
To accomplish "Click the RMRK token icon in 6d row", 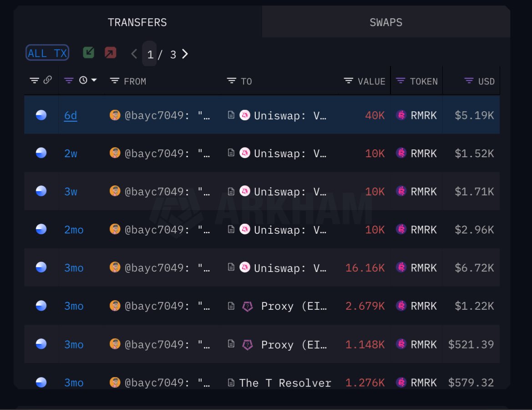I will pos(401,115).
